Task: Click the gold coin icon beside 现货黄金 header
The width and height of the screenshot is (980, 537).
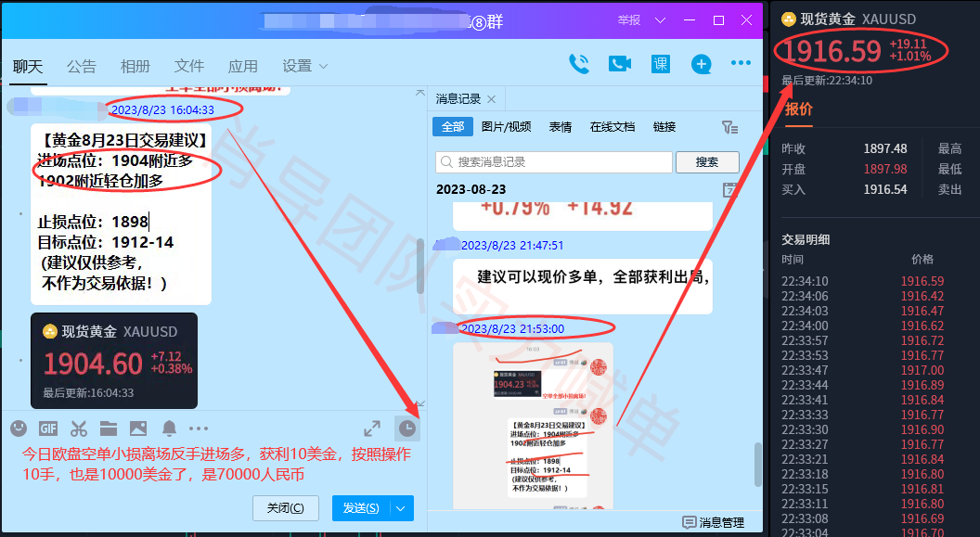Action: coord(789,19)
